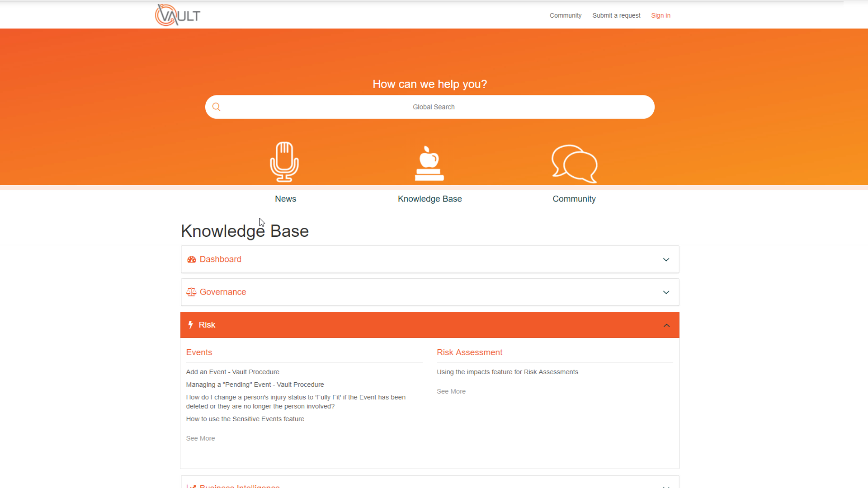This screenshot has width=868, height=488.
Task: Collapse the Risk section chevron
Action: click(666, 325)
